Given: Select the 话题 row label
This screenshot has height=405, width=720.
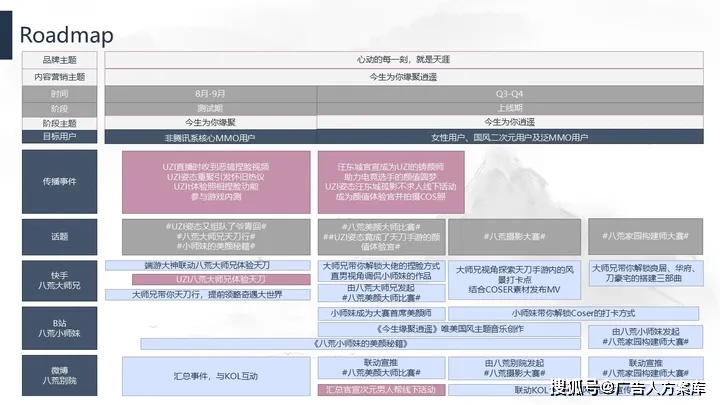Looking at the screenshot, I should [x=60, y=237].
